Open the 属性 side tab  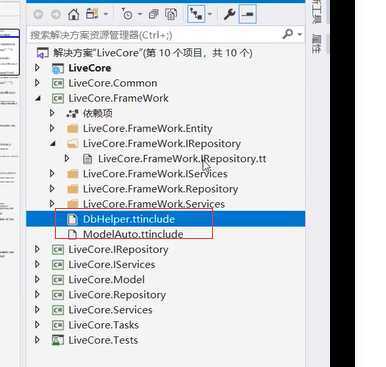(x=316, y=44)
